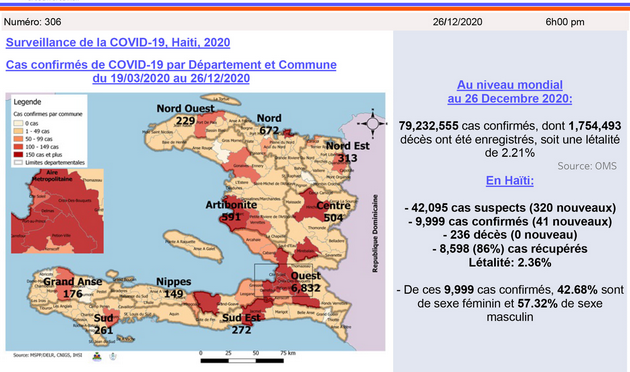
Task: Click the Létalité: 2.36% line
Action: (x=509, y=263)
